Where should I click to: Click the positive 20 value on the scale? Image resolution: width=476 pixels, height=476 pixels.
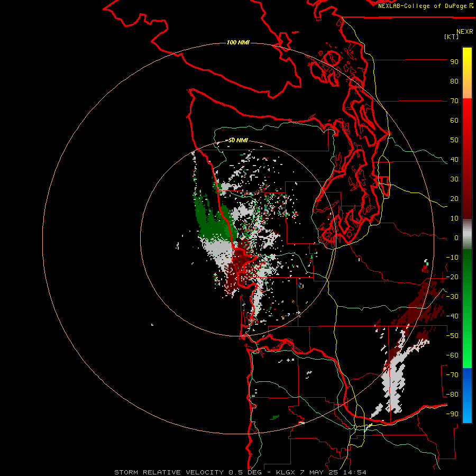(454, 199)
